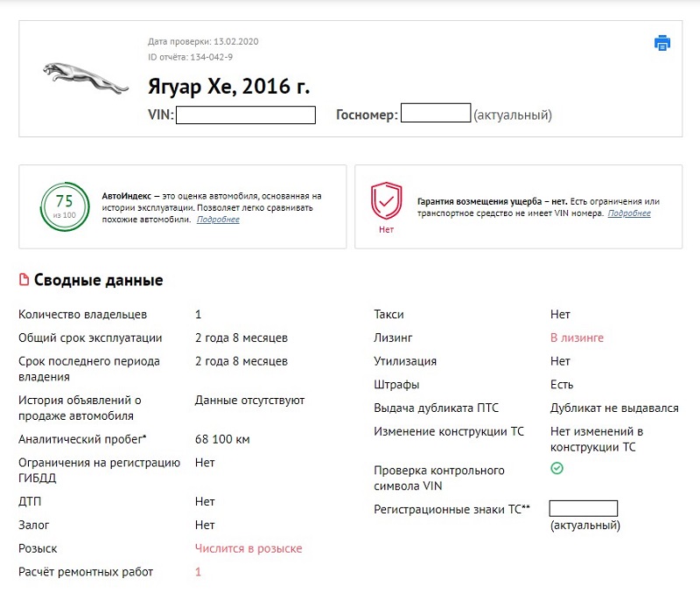Open Подробнее link in the АвтоИндекс card
The height and width of the screenshot is (593, 700).
click(x=218, y=220)
